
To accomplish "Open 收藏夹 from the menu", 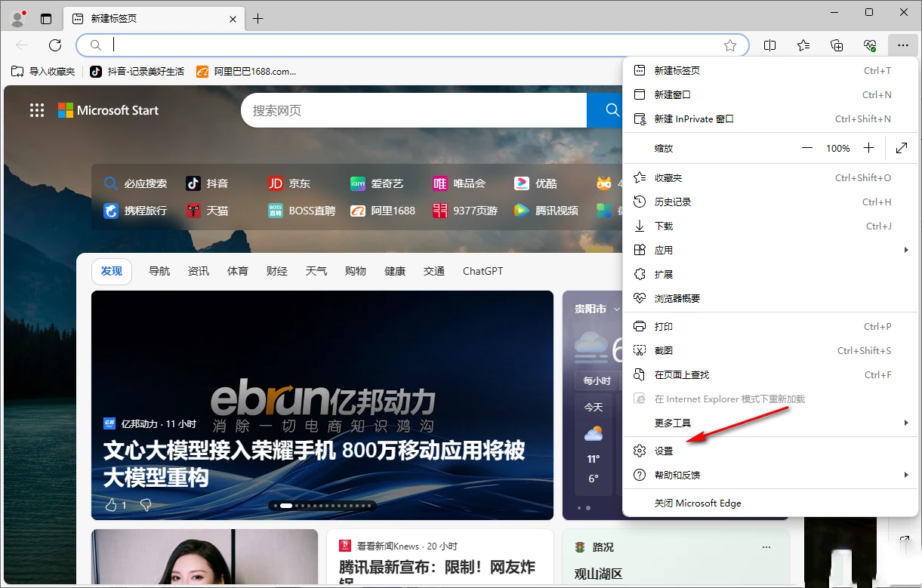I will [770, 177].
